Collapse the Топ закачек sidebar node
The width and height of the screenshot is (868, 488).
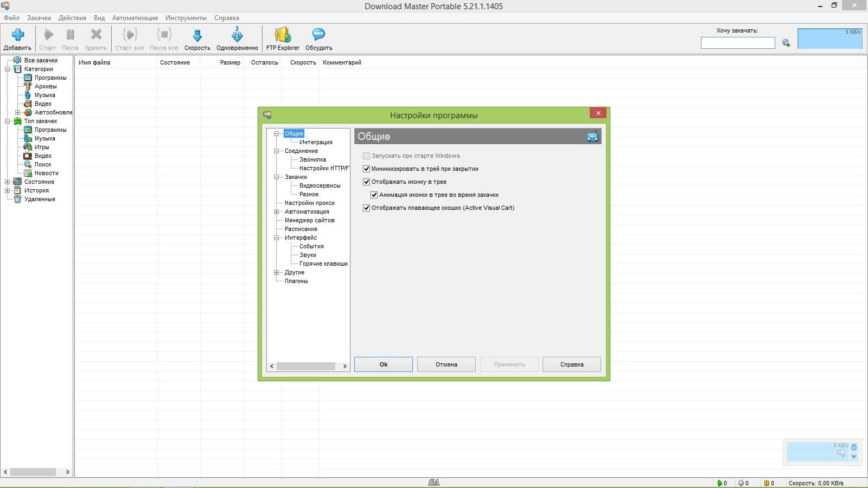pos(8,121)
